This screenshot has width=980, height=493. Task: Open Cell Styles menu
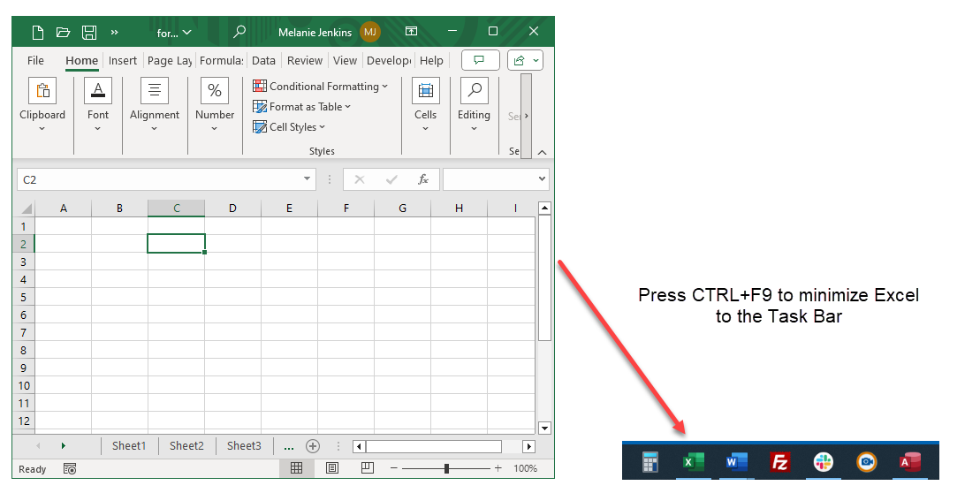(x=289, y=127)
